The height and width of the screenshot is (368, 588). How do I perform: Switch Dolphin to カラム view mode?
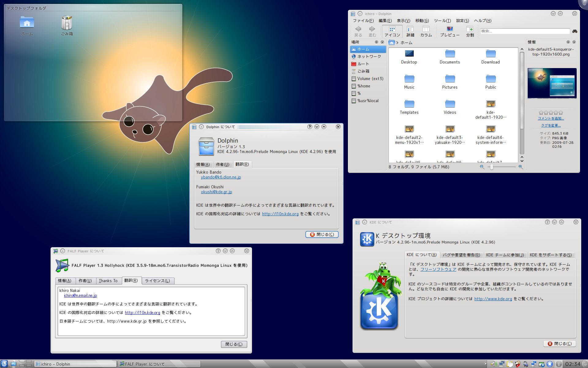tap(426, 31)
